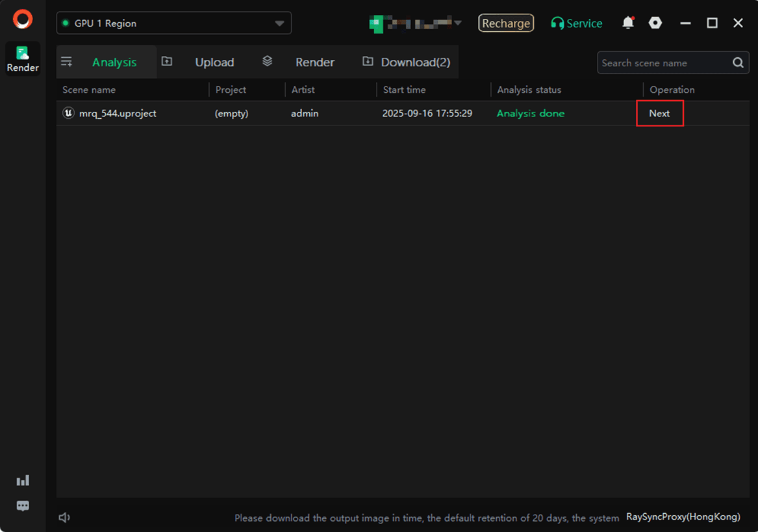Open the chat feedback icon
The width and height of the screenshot is (758, 532).
click(23, 506)
